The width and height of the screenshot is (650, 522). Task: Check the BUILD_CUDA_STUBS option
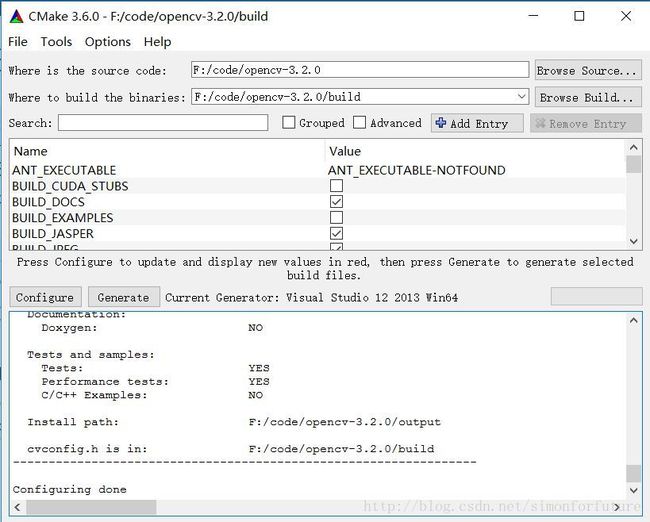click(x=336, y=186)
